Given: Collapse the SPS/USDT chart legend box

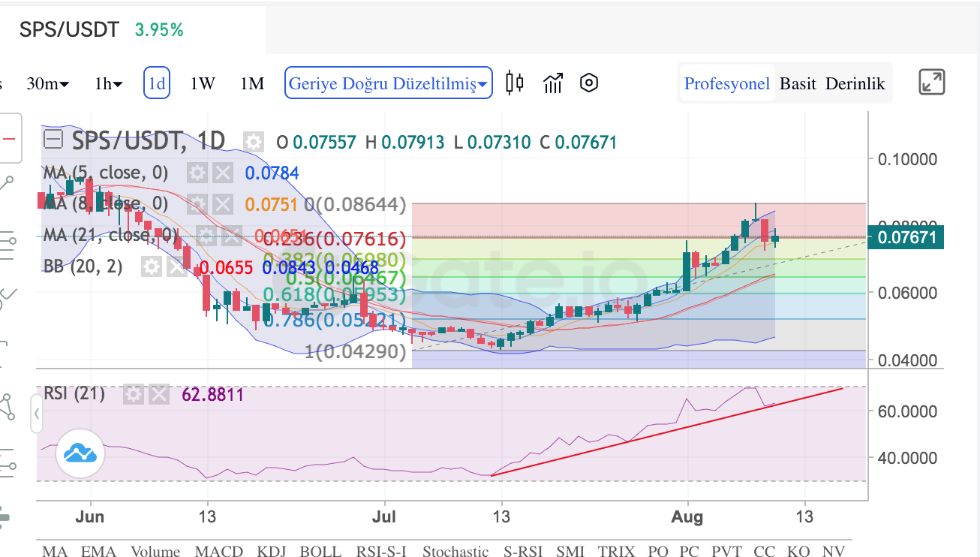Looking at the screenshot, I should click(53, 140).
